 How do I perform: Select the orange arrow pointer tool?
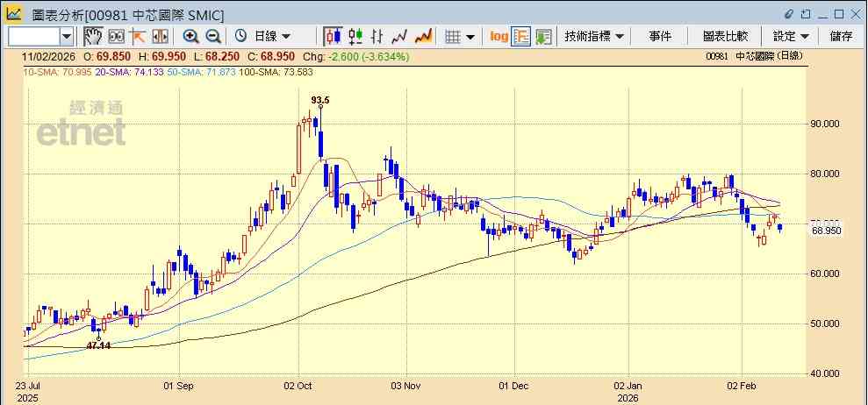(x=138, y=37)
